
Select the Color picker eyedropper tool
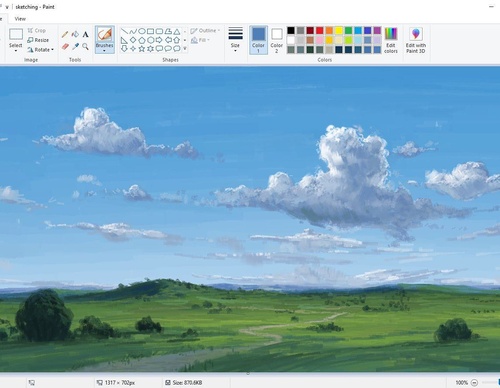[75, 46]
